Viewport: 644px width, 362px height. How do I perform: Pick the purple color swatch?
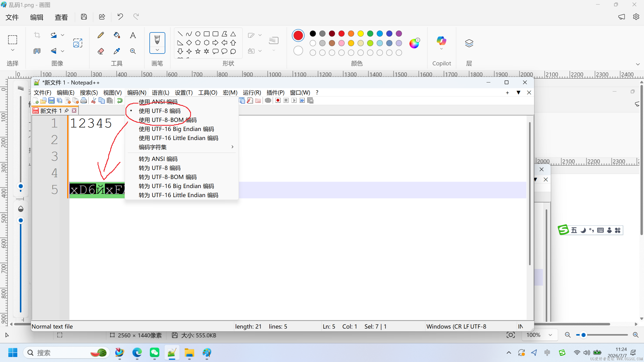coord(399,33)
